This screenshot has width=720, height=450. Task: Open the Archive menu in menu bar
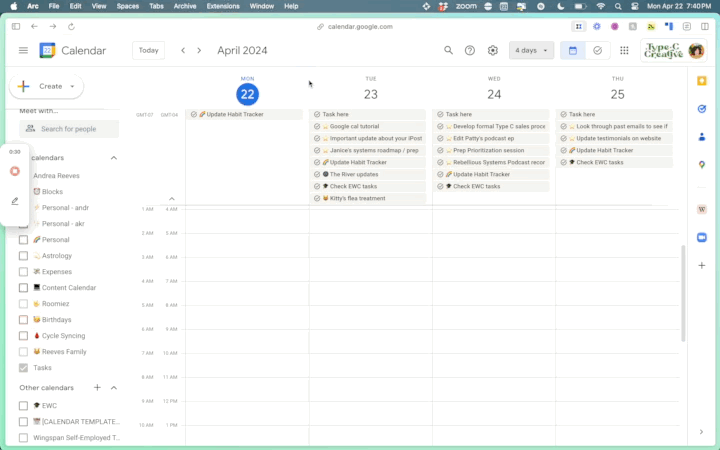tap(184, 6)
